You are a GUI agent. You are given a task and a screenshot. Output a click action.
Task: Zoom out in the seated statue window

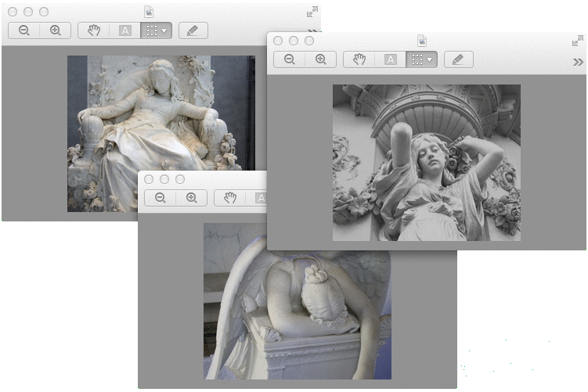click(x=24, y=31)
